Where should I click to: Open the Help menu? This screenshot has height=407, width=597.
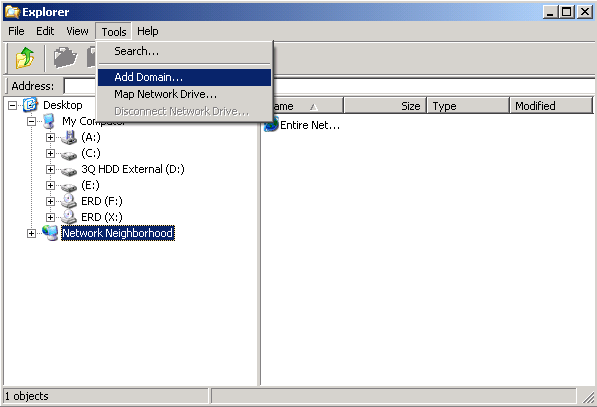click(x=148, y=31)
